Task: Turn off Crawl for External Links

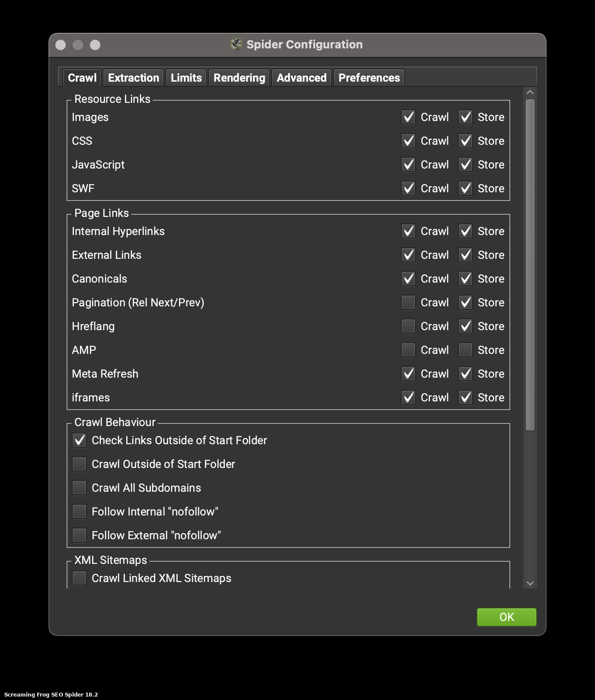Action: (408, 255)
